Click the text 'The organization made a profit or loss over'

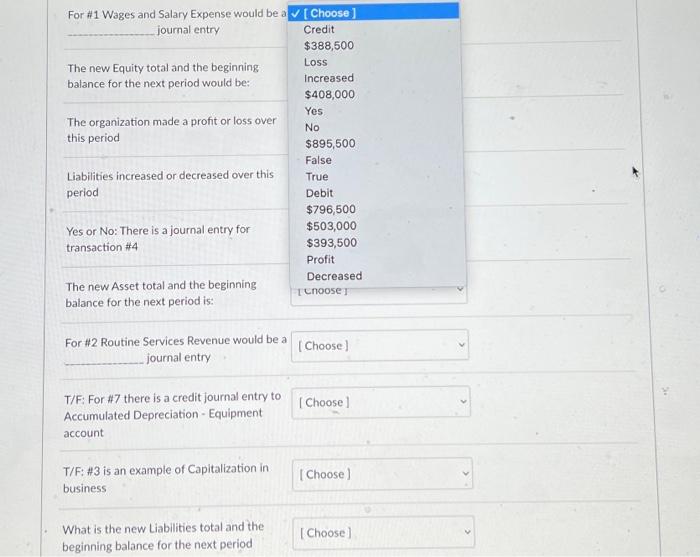tap(172, 121)
